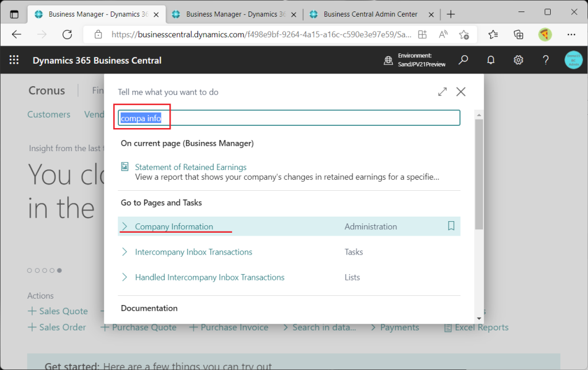Bookmark the Company Information page
Image resolution: width=588 pixels, height=370 pixels.
coord(451,226)
